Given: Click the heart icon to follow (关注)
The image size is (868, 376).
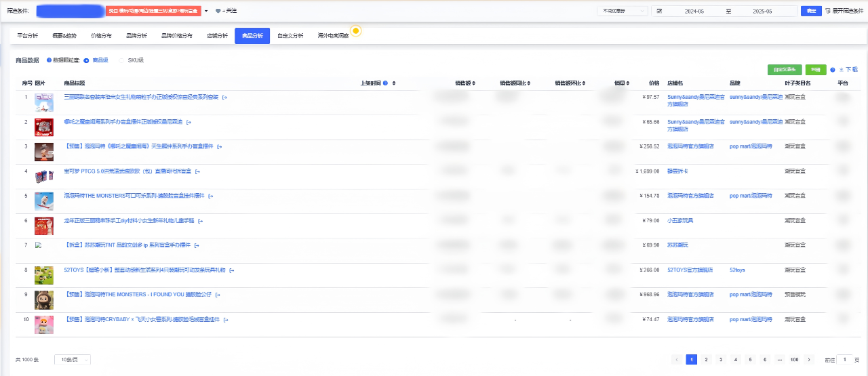Looking at the screenshot, I should 218,12.
